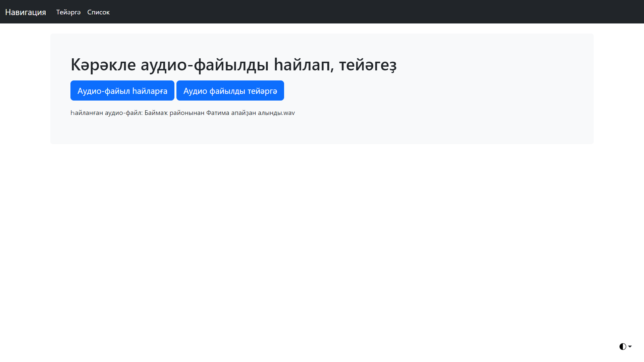Click the word Баймаҡ in the file name
This screenshot has width=644, height=362.
[156, 113]
